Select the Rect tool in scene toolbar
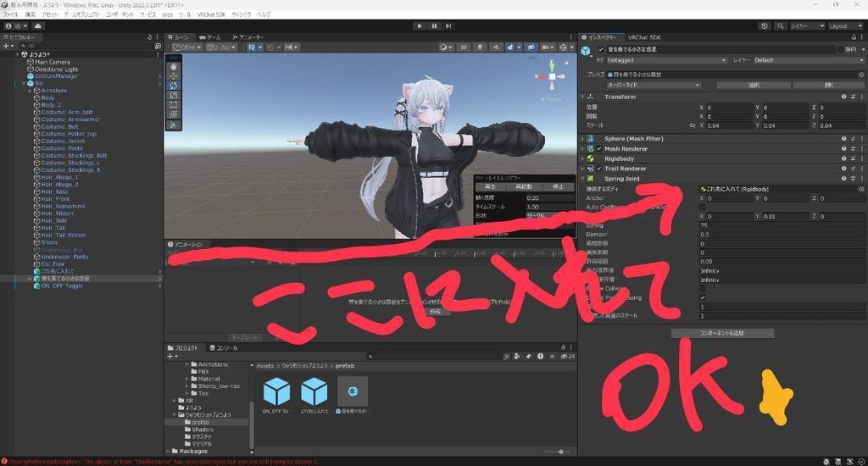Viewport: 868px width, 466px height. [174, 104]
